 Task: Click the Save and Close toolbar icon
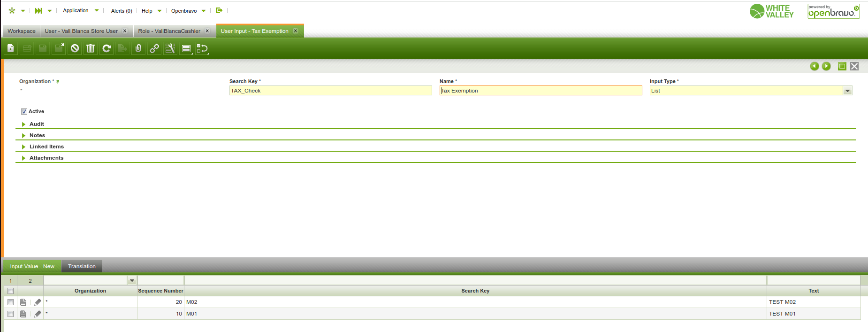[59, 48]
